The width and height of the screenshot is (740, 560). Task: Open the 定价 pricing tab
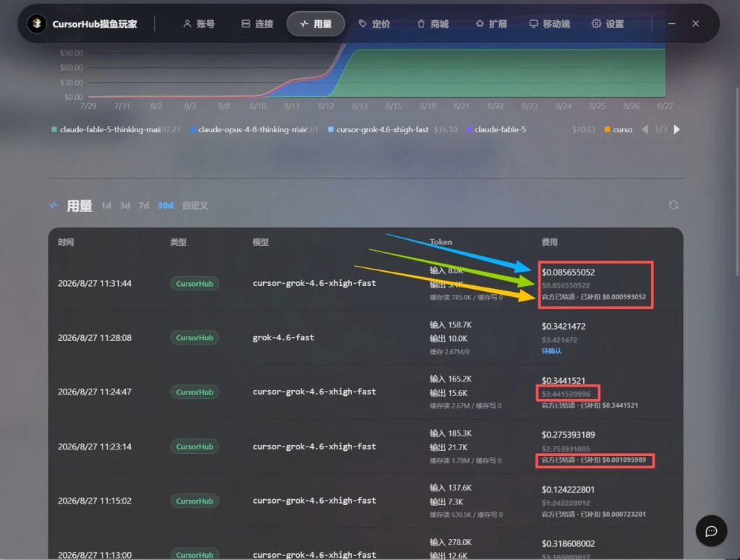[x=374, y=24]
